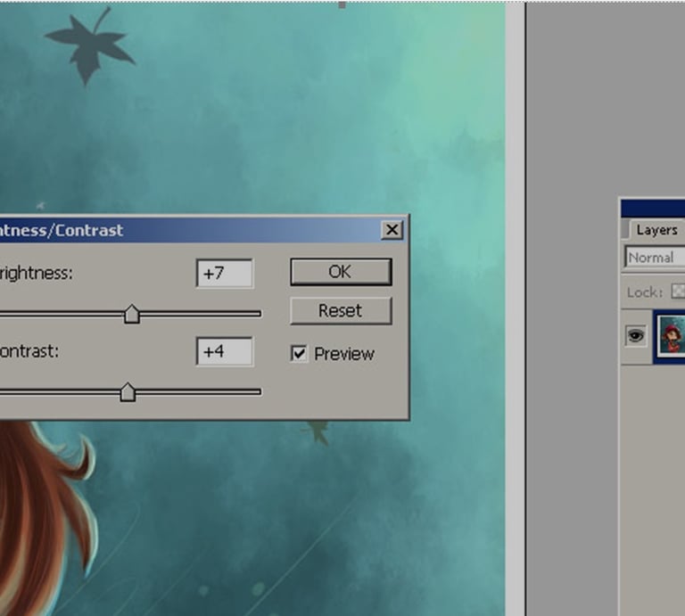Screen dimensions: 685x616
Task: Click the Reset button
Action: [x=341, y=311]
